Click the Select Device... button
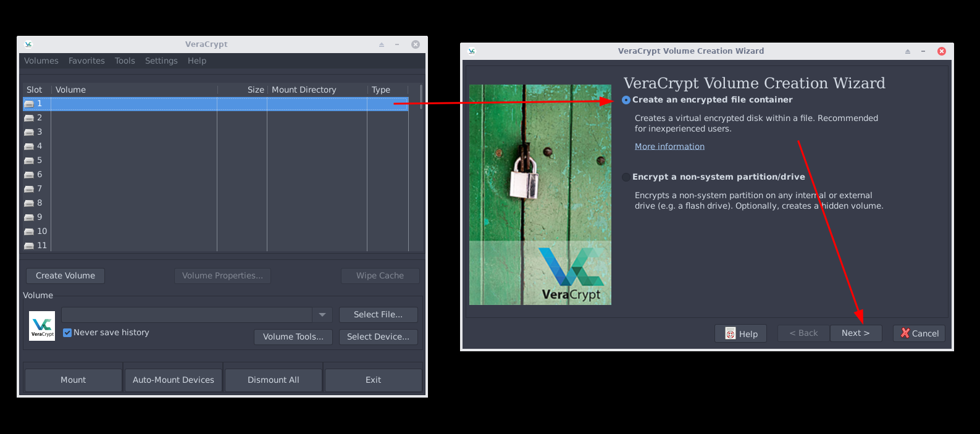 [378, 337]
